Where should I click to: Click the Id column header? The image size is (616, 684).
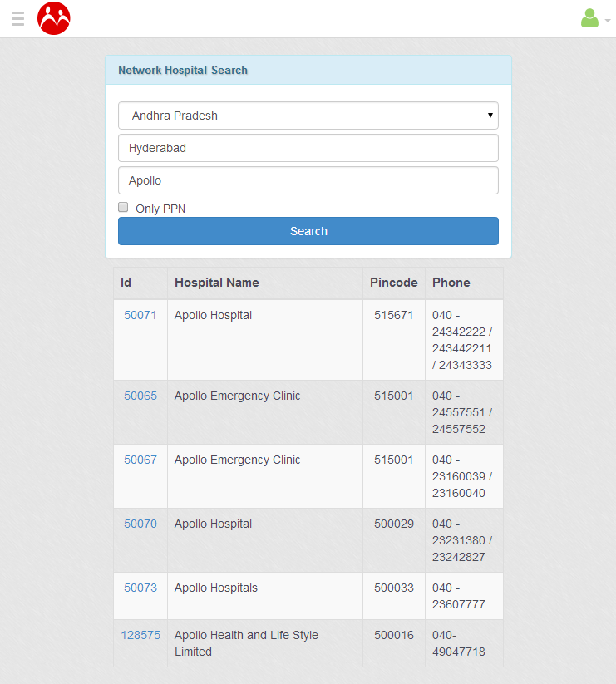pos(126,283)
